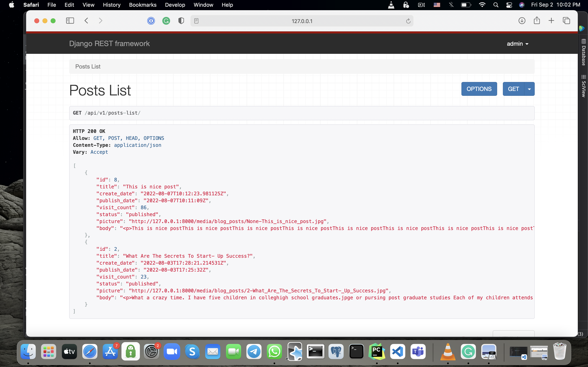Open the Develop menu
This screenshot has height=367, width=588.
[175, 5]
